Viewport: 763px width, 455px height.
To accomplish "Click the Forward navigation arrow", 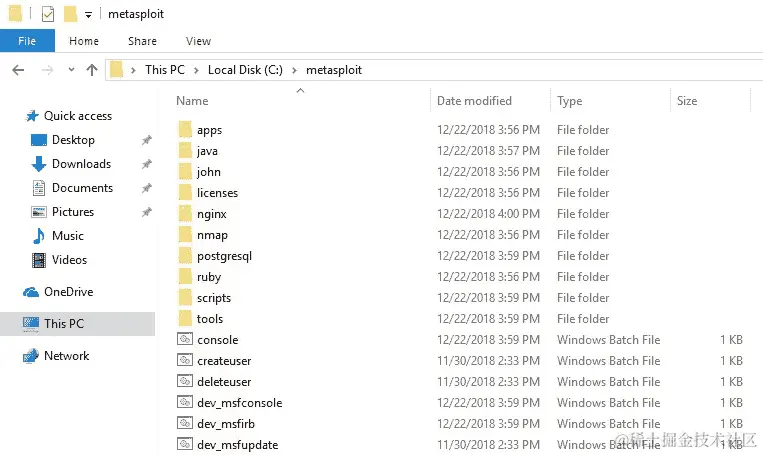I will point(47,70).
